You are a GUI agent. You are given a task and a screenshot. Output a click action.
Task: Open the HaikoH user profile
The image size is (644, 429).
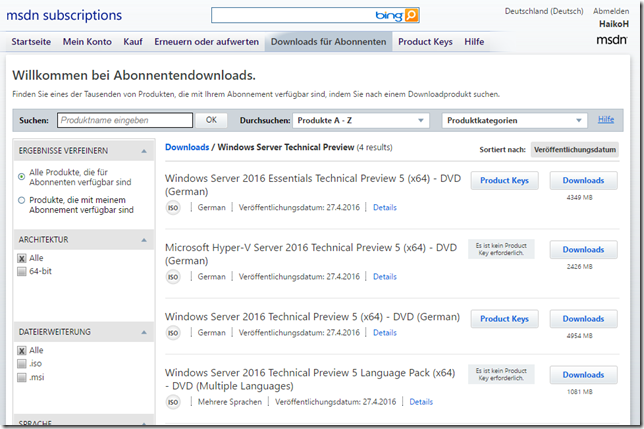coord(614,24)
